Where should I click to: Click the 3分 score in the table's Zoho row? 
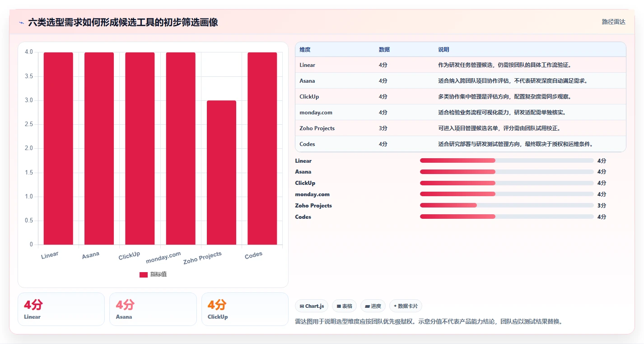point(383,128)
